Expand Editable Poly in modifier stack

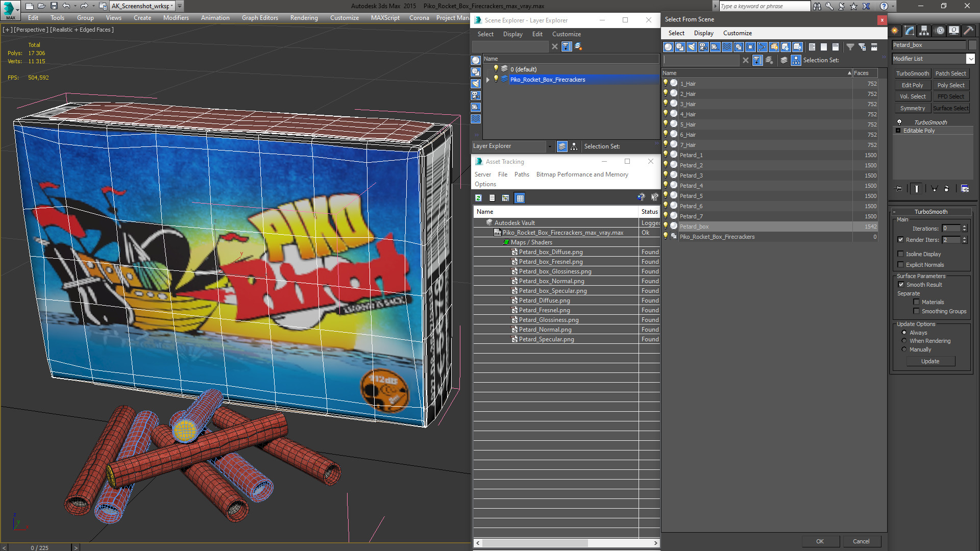tap(898, 131)
